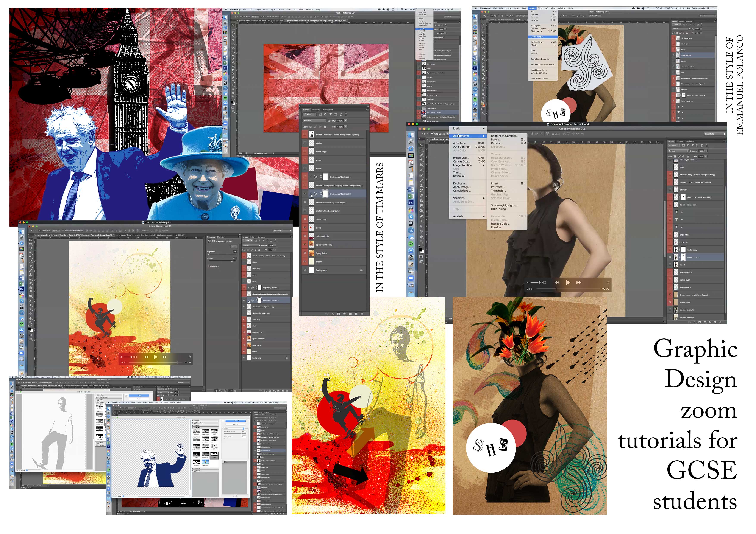Image resolution: width=756 pixels, height=534 pixels.
Task: Click the share button on Polanco Tutorial video controls
Action: click(608, 282)
